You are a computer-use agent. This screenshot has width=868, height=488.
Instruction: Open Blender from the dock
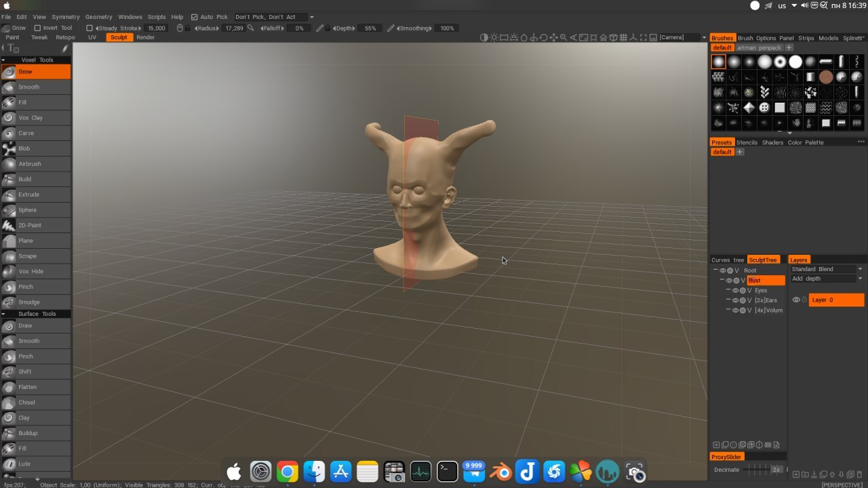pos(501,472)
